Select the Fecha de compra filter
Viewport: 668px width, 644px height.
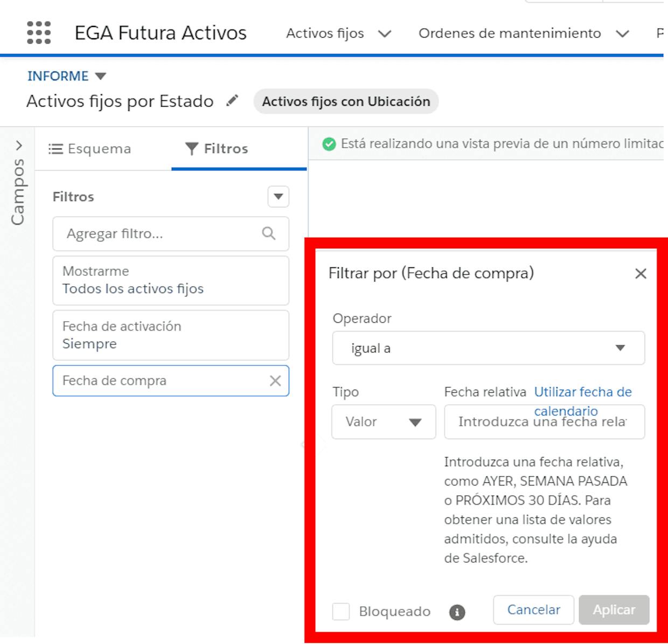click(171, 380)
